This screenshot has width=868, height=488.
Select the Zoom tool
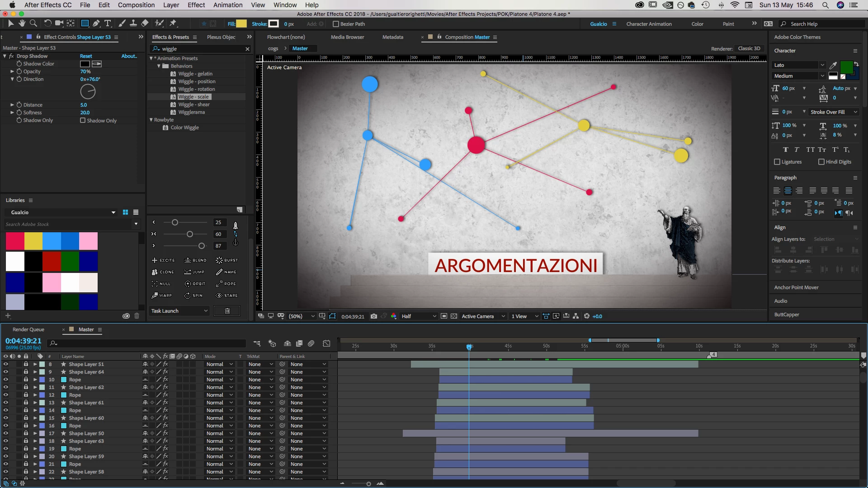pyautogui.click(x=33, y=23)
